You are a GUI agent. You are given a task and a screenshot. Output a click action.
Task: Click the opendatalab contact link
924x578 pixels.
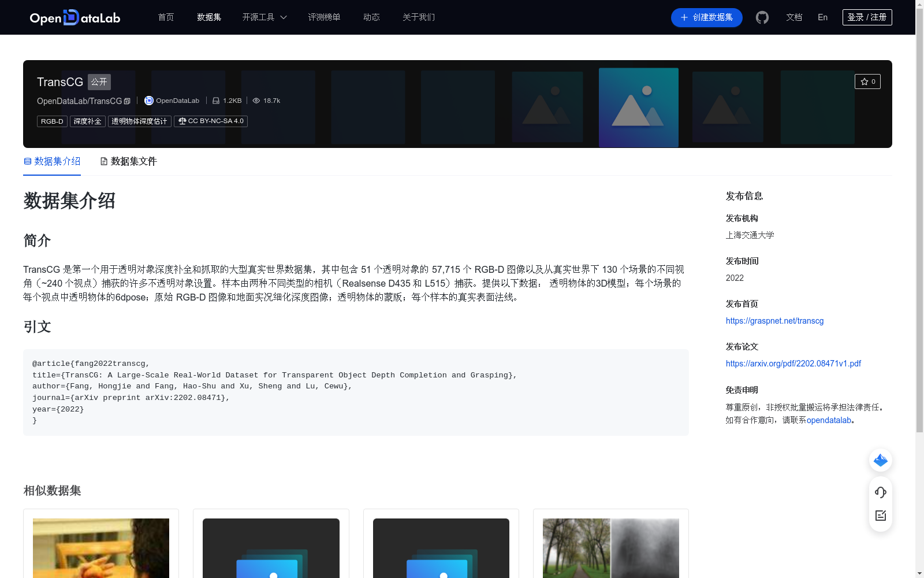pyautogui.click(x=829, y=420)
